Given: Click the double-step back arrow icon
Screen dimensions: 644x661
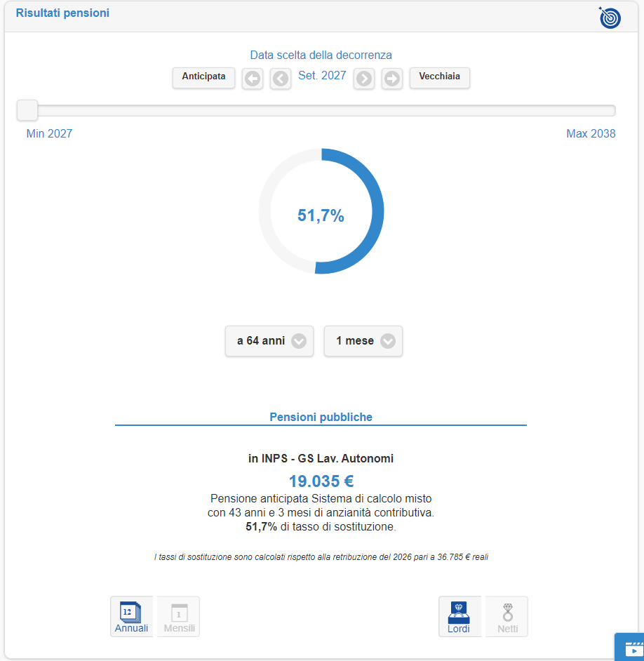Looking at the screenshot, I should pos(253,79).
